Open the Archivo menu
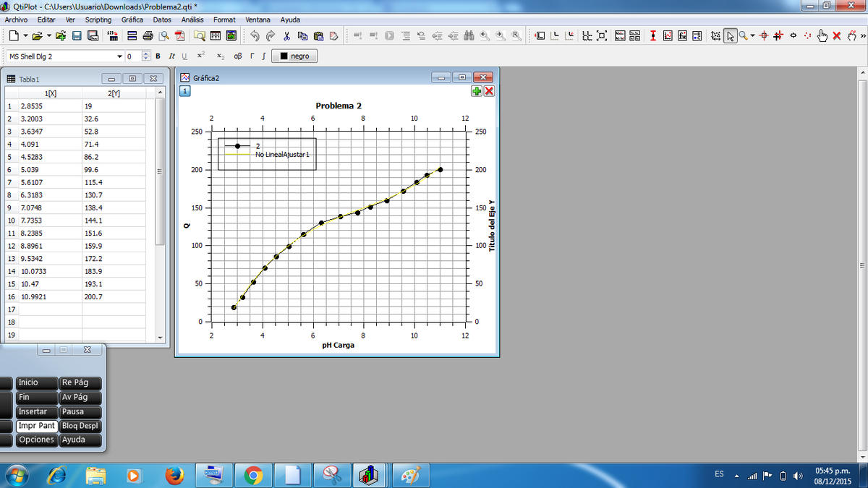 (17, 20)
